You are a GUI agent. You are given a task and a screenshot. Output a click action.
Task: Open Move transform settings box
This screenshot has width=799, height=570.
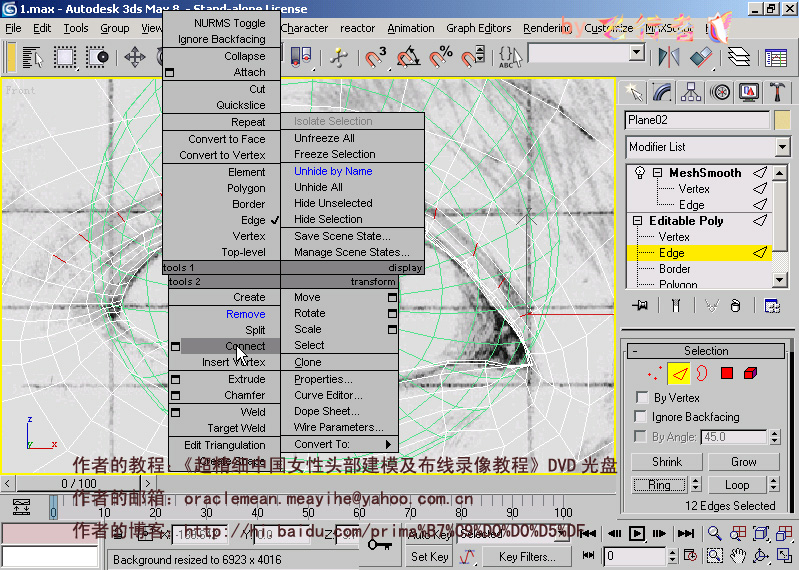(392, 297)
